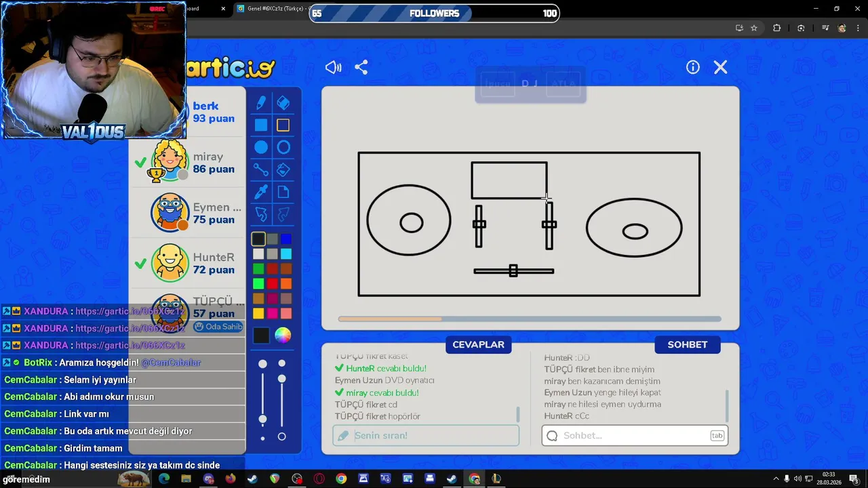This screenshot has width=868, height=488.
Task: Pick the cyan color swatch
Action: pyautogui.click(x=286, y=254)
